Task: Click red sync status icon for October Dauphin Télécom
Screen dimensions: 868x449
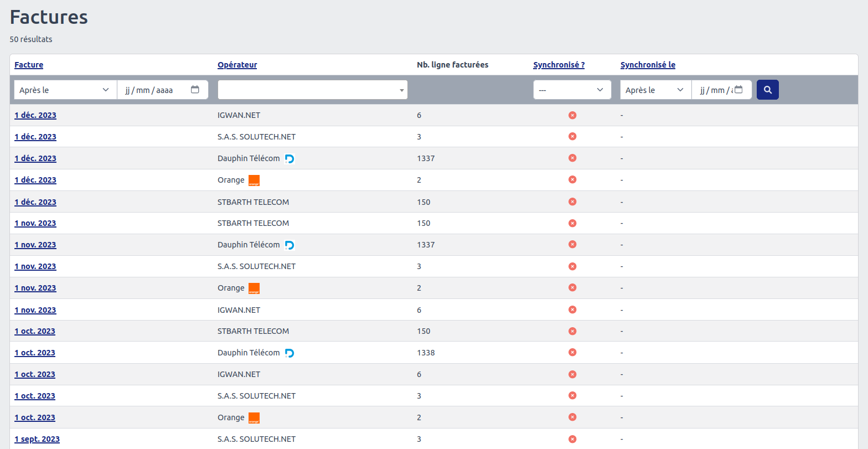Action: click(572, 353)
